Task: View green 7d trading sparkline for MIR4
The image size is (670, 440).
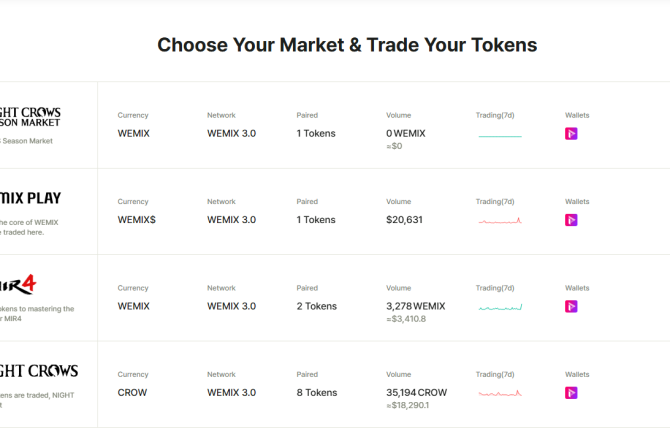Action: point(500,307)
